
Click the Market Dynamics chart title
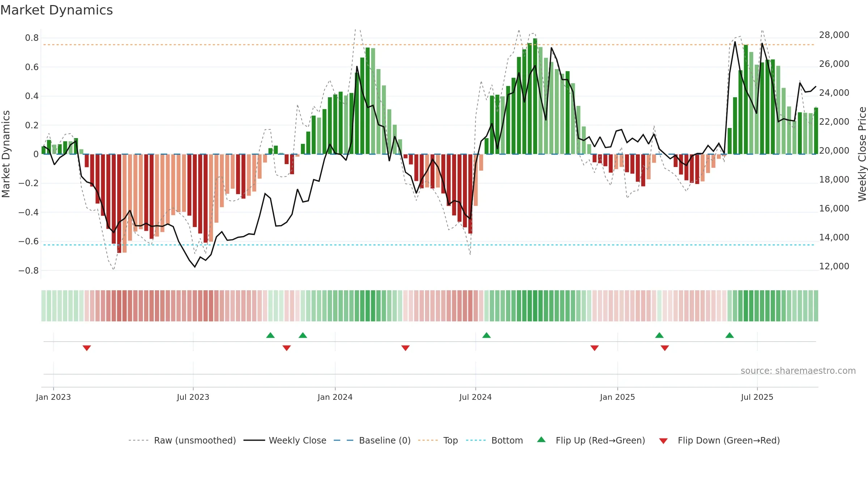tap(56, 10)
